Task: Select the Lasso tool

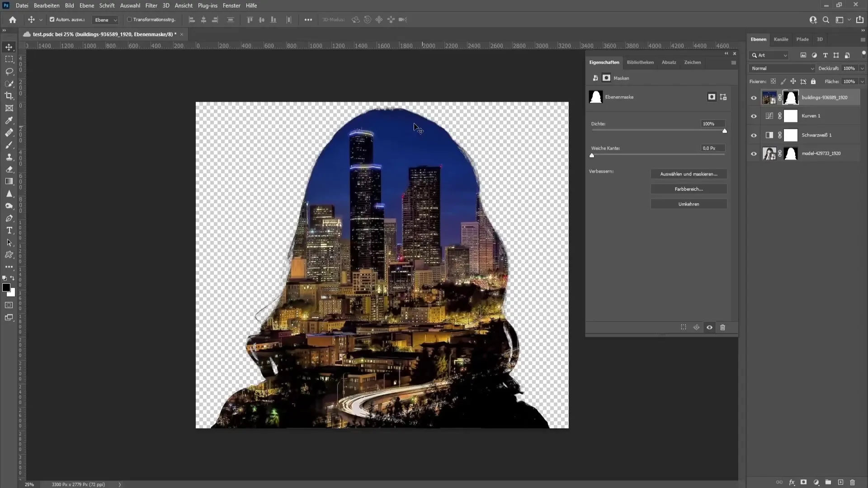Action: tap(9, 70)
